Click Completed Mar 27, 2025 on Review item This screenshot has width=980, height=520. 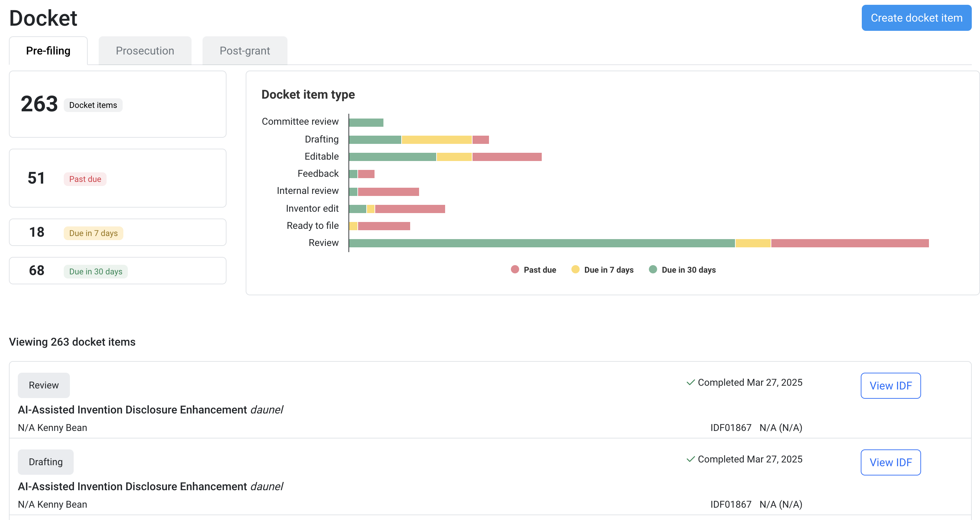tap(750, 382)
